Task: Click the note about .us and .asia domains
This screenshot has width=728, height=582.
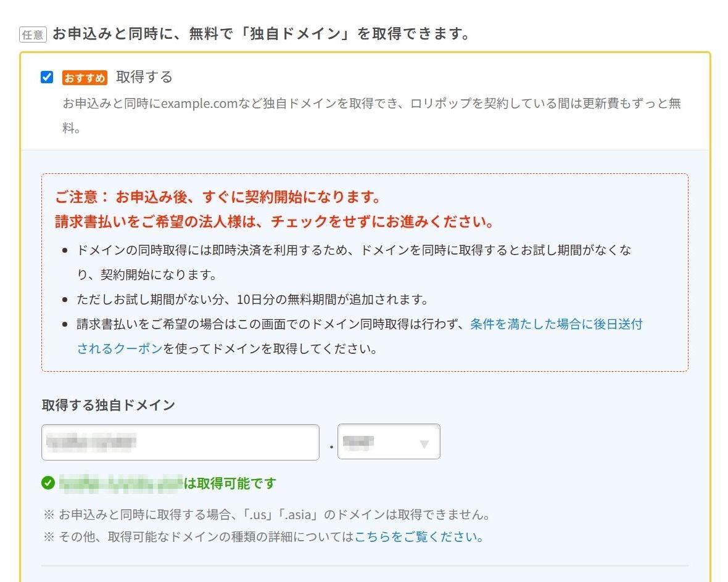Action: point(267,515)
